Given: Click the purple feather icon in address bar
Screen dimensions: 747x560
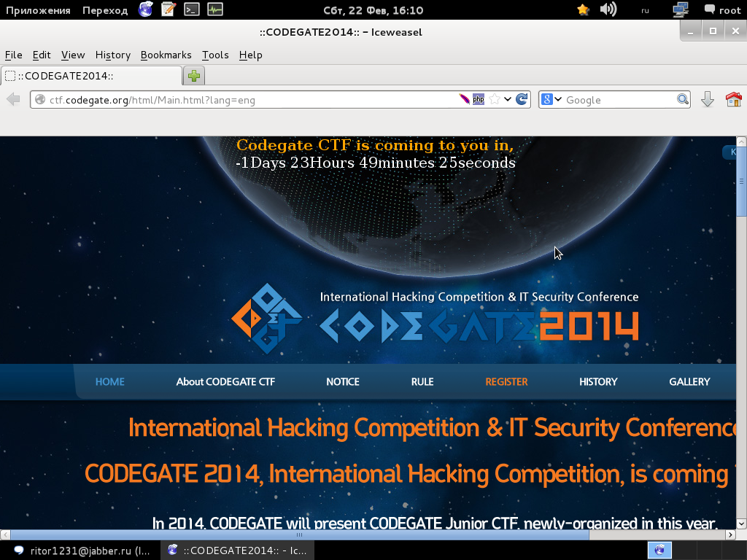Looking at the screenshot, I should click(464, 99).
